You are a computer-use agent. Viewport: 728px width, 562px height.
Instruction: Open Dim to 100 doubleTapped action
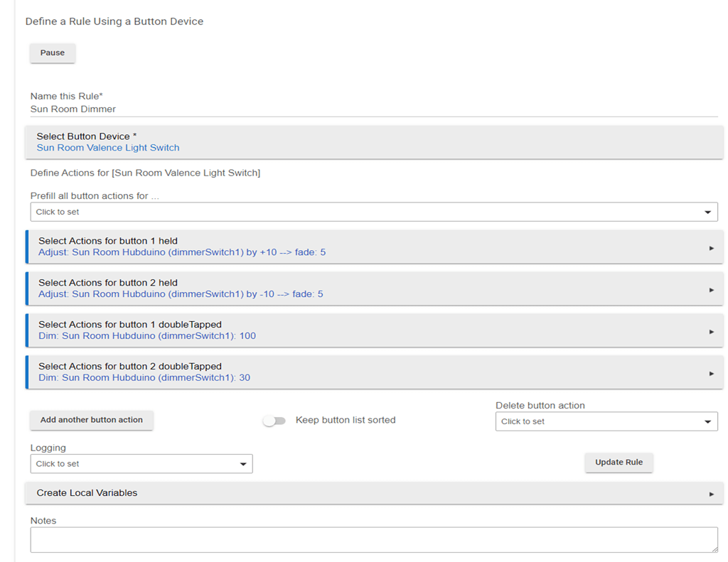pyautogui.click(x=147, y=335)
